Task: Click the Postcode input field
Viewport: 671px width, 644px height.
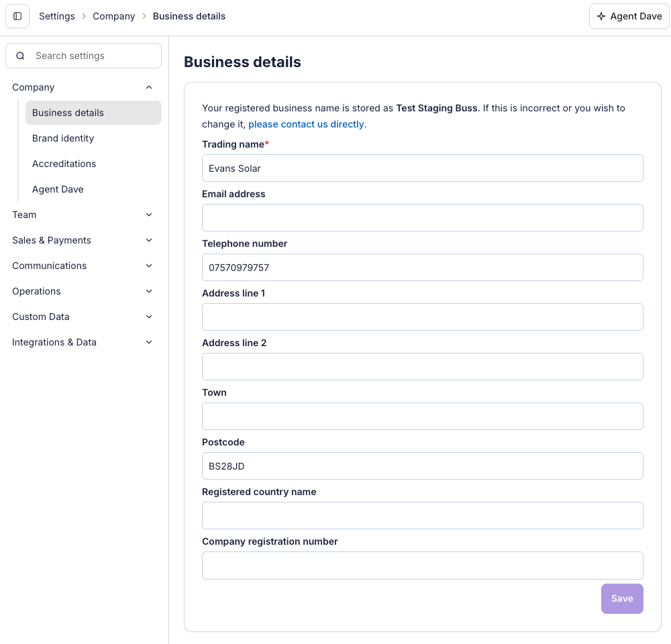Action: pos(422,466)
